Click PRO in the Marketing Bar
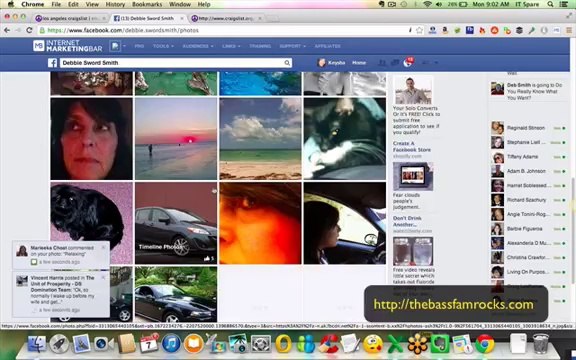The height and width of the screenshot is (360, 576). 139,46
